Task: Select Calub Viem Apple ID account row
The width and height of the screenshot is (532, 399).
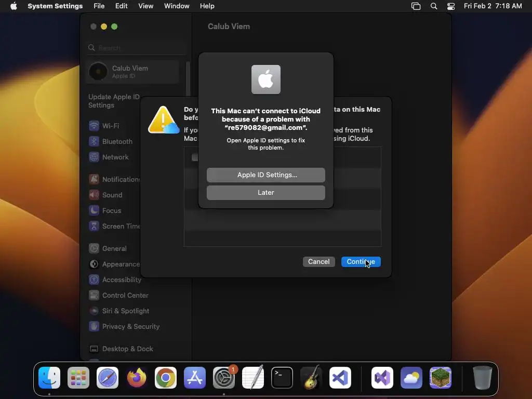Action: tap(132, 72)
